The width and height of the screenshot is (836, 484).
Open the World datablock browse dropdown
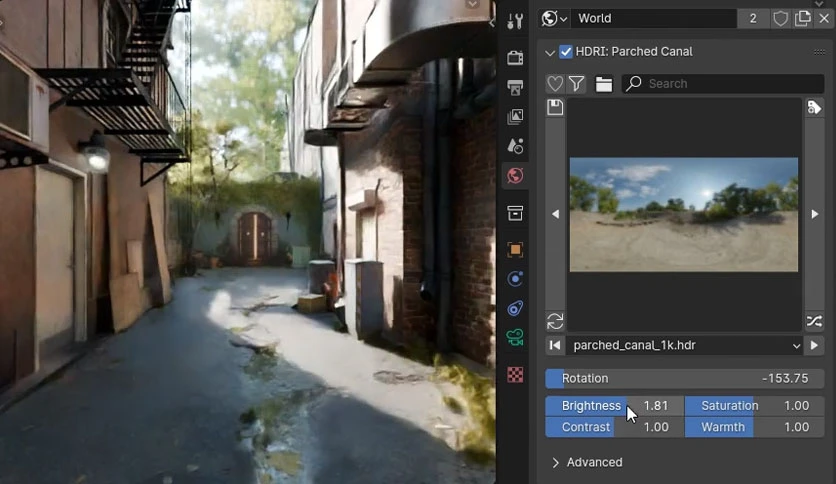[x=554, y=19]
